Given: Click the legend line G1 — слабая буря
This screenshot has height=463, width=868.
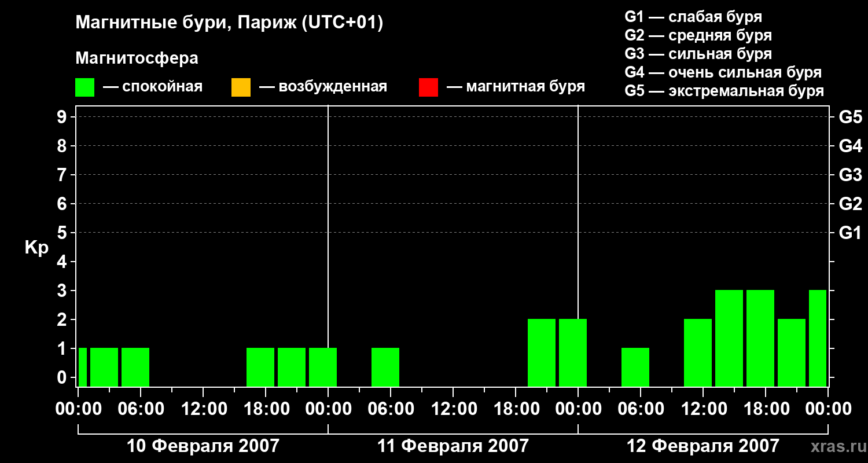Looking at the screenshot, I should coord(693,17).
